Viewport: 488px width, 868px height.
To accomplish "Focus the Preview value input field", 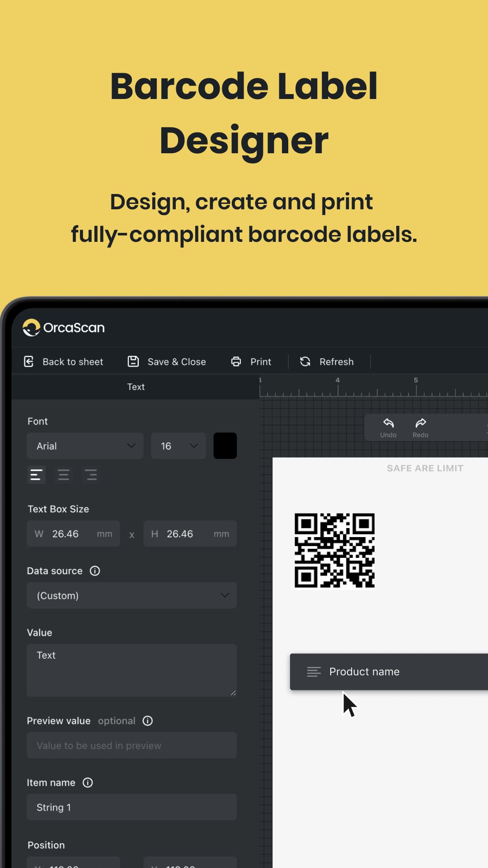I will [132, 745].
